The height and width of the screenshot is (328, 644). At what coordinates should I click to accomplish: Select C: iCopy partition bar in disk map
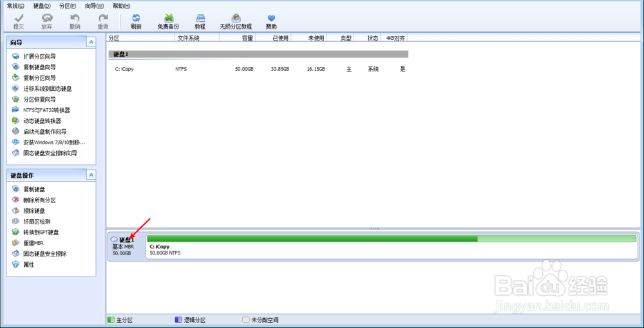click(x=392, y=246)
